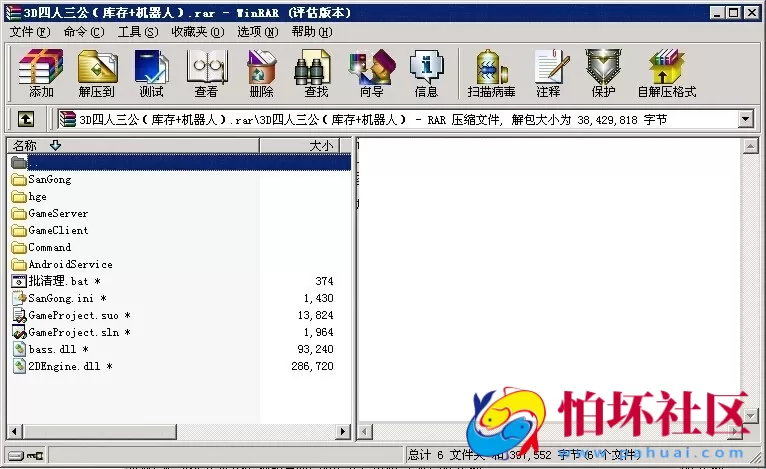Open the 查看 (View) toolbar icon
The width and height of the screenshot is (766, 469).
pos(207,73)
